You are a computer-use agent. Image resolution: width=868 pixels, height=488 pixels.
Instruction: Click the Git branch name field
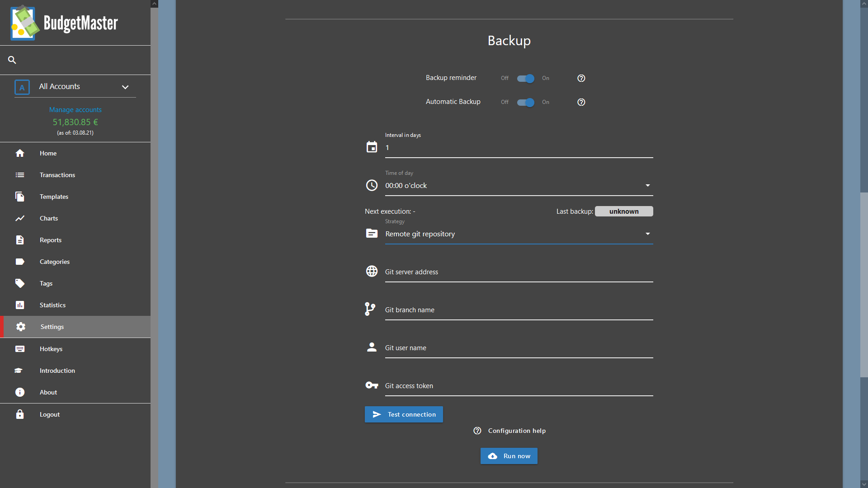519,310
